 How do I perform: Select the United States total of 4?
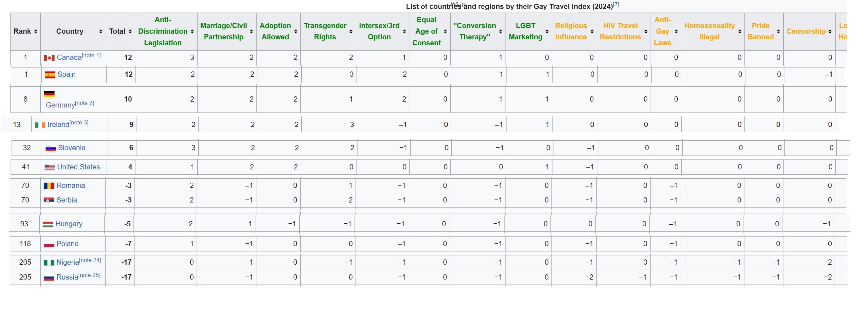(x=130, y=167)
